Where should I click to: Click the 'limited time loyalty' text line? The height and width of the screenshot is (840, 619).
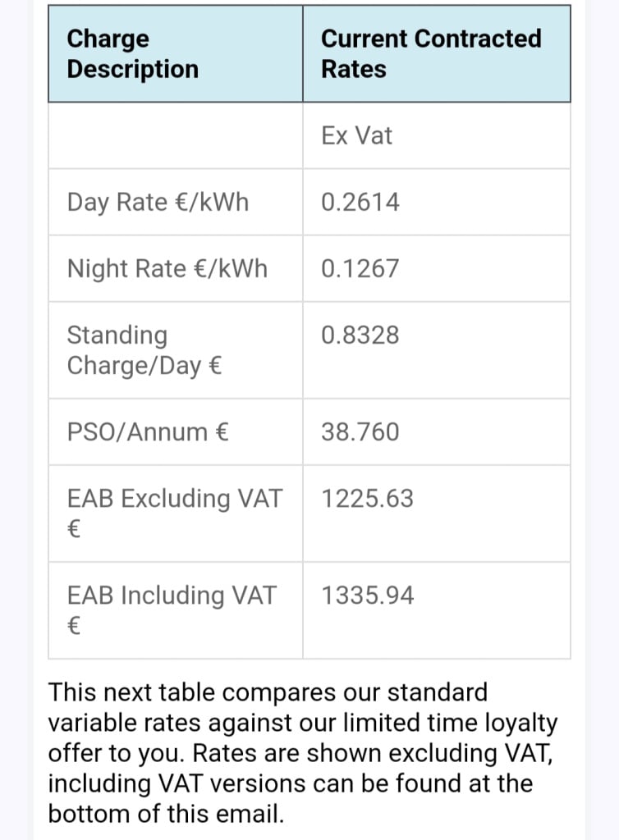coord(303,724)
